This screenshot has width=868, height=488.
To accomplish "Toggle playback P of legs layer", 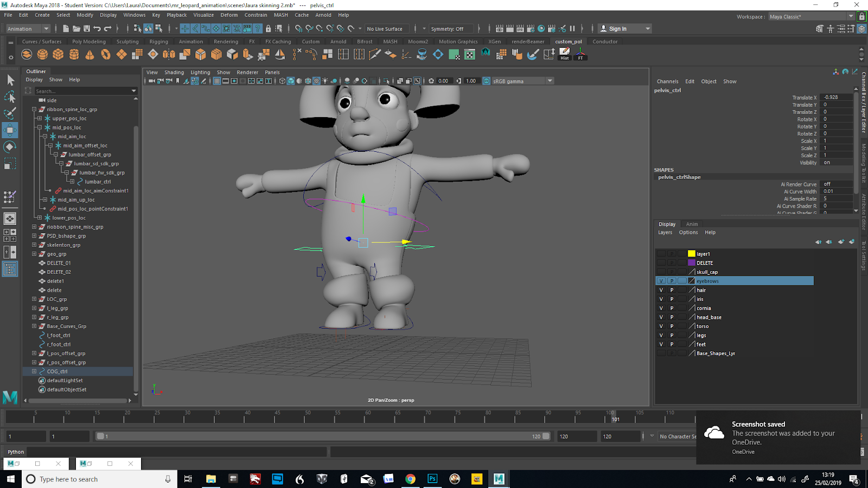I will (x=672, y=335).
